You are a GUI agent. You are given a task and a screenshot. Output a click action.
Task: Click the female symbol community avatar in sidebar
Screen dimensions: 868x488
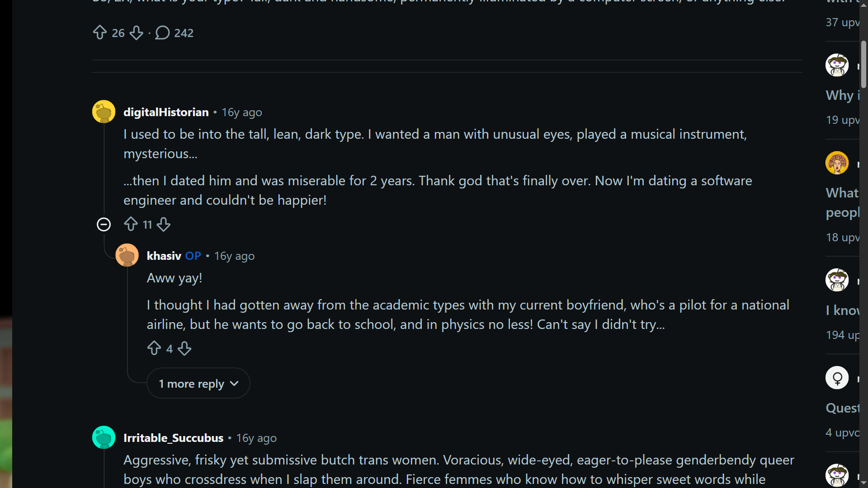coord(837,378)
